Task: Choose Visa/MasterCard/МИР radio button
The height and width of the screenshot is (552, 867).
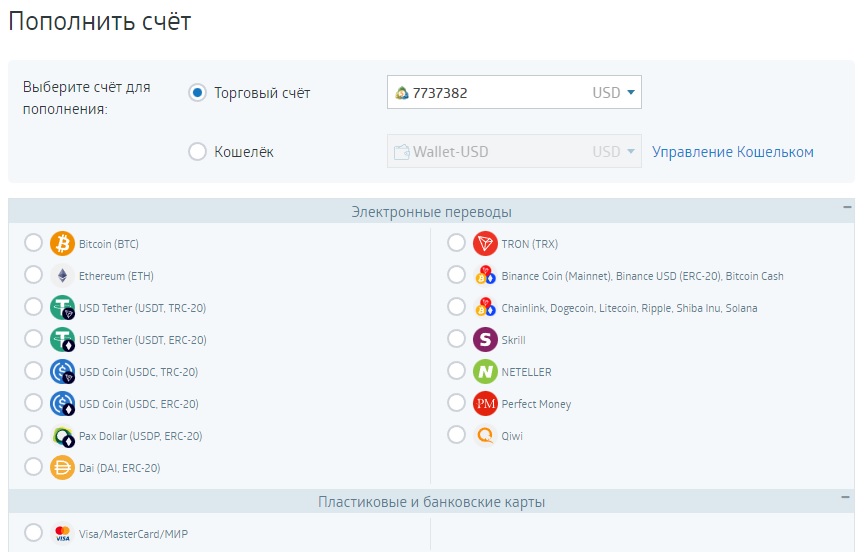Action: [x=33, y=533]
